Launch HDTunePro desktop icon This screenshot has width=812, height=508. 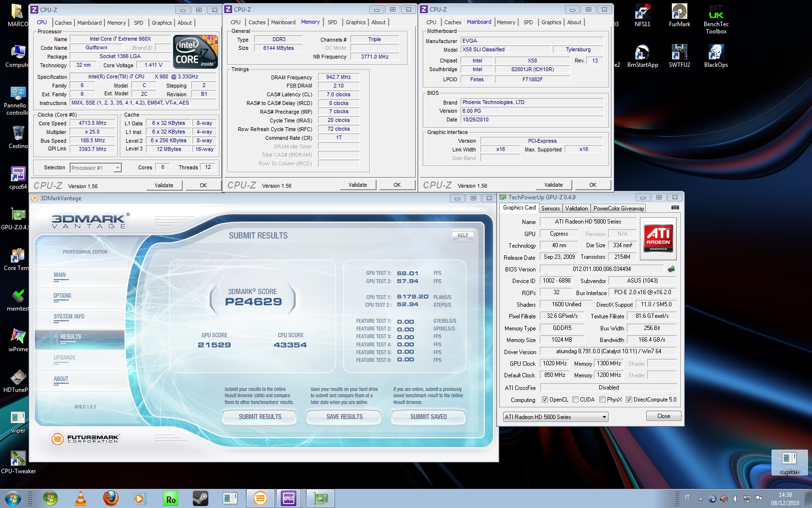click(x=18, y=381)
